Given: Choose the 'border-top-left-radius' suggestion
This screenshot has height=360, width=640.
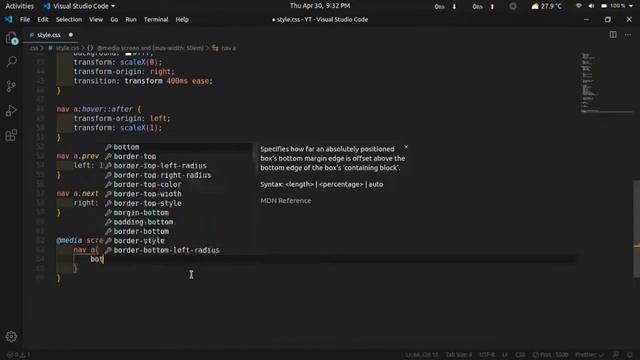Looking at the screenshot, I should pos(178,166).
